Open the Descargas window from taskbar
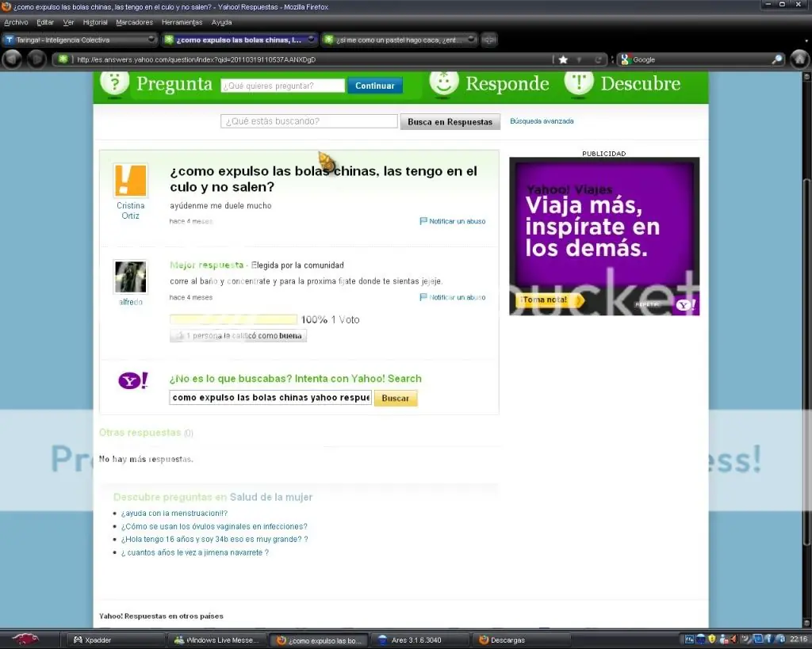812x649 pixels. [x=520, y=640]
